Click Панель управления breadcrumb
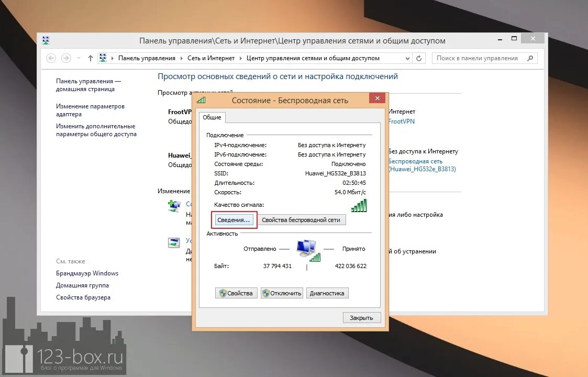The width and height of the screenshot is (588, 377). [147, 58]
